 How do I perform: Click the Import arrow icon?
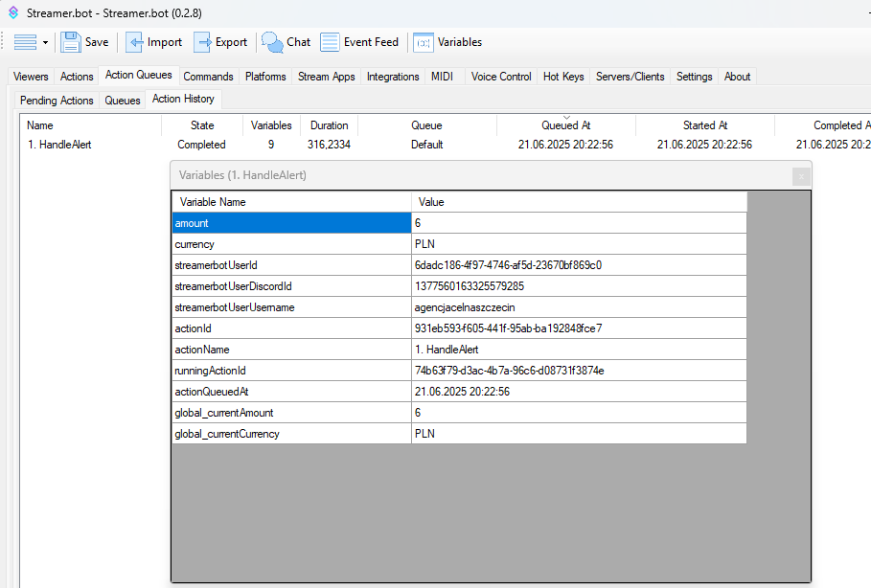click(134, 42)
